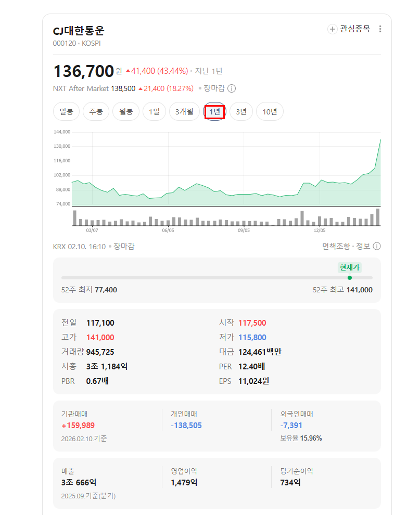Select the 3년 chart period
Screen dimensions: 420x515
click(x=241, y=111)
